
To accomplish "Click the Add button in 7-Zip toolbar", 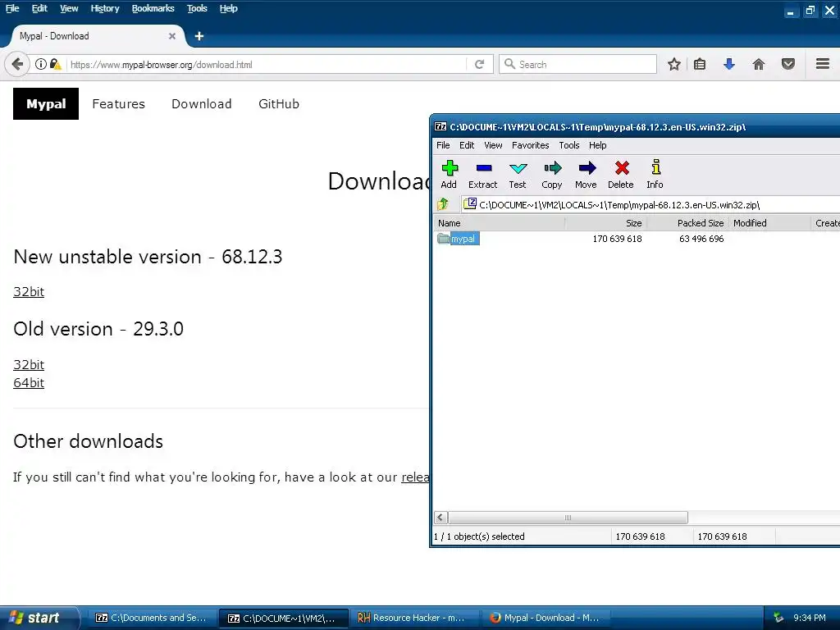I will tap(449, 175).
